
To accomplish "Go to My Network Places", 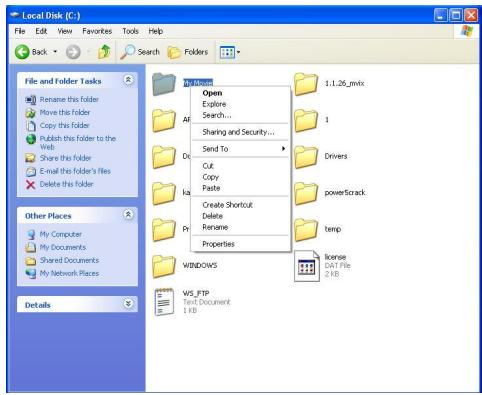I will click(69, 273).
